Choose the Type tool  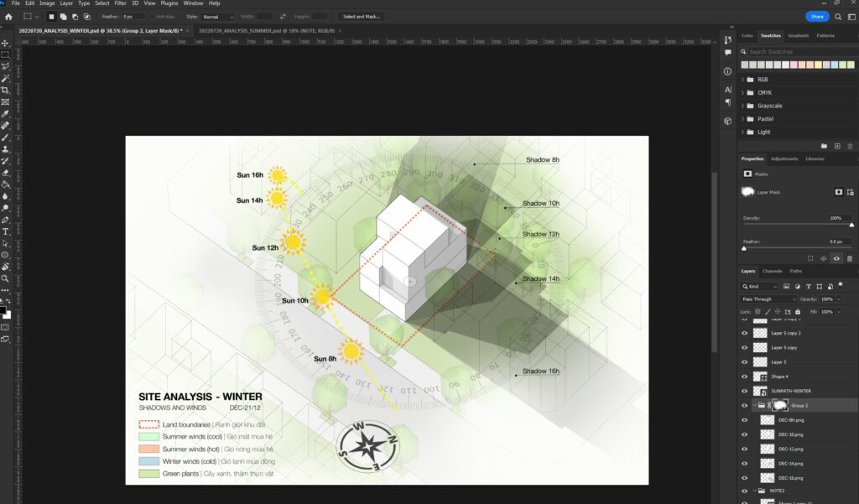[6, 231]
